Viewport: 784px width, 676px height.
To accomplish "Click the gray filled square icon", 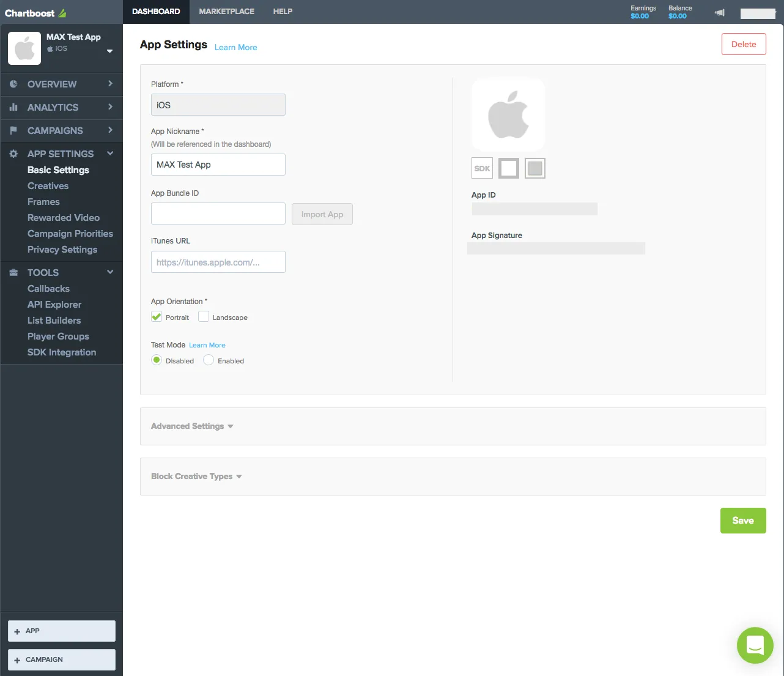I will tap(535, 168).
